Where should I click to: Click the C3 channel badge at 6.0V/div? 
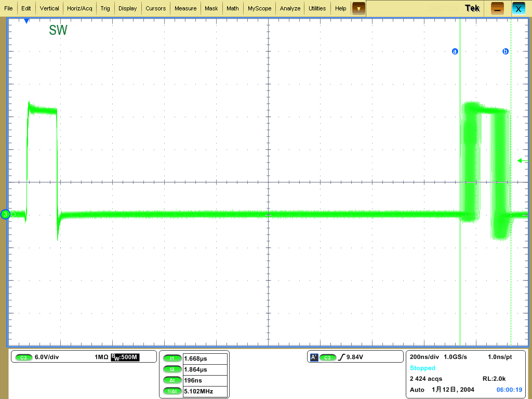(x=23, y=357)
